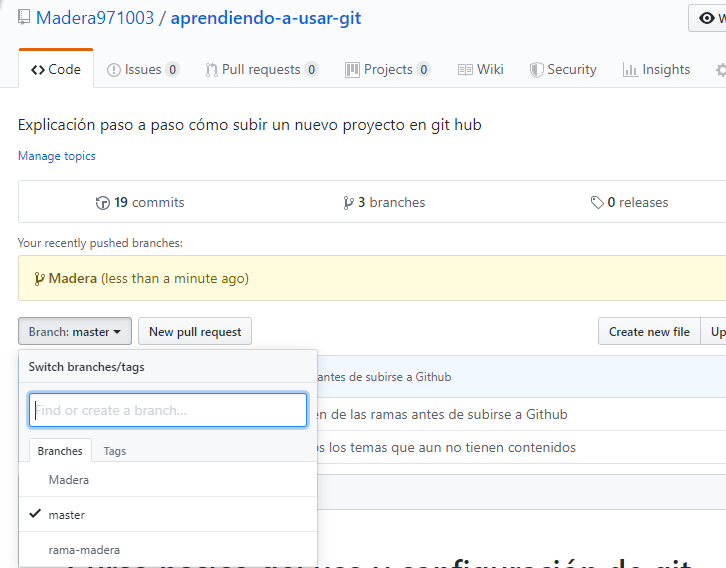The height and width of the screenshot is (568, 726).
Task: Switch to the Tags tab in switcher
Action: [115, 451]
